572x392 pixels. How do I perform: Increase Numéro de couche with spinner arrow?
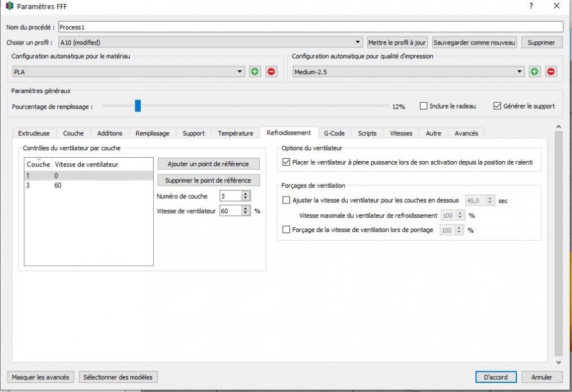click(246, 193)
